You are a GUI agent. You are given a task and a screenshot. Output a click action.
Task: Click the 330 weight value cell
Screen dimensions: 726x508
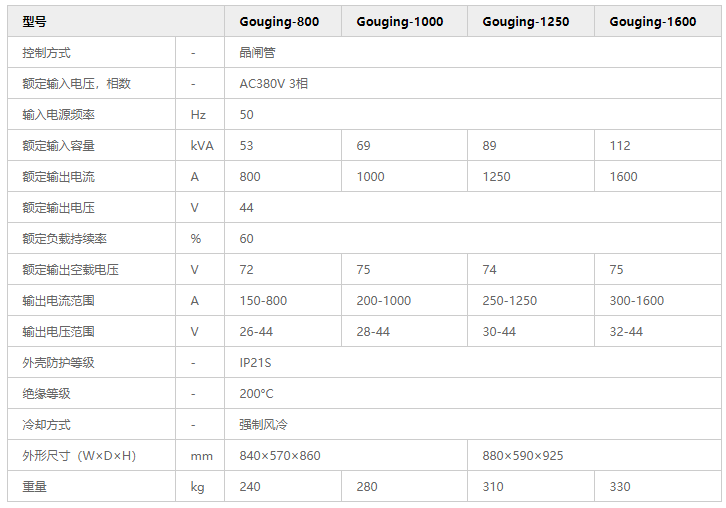620,487
